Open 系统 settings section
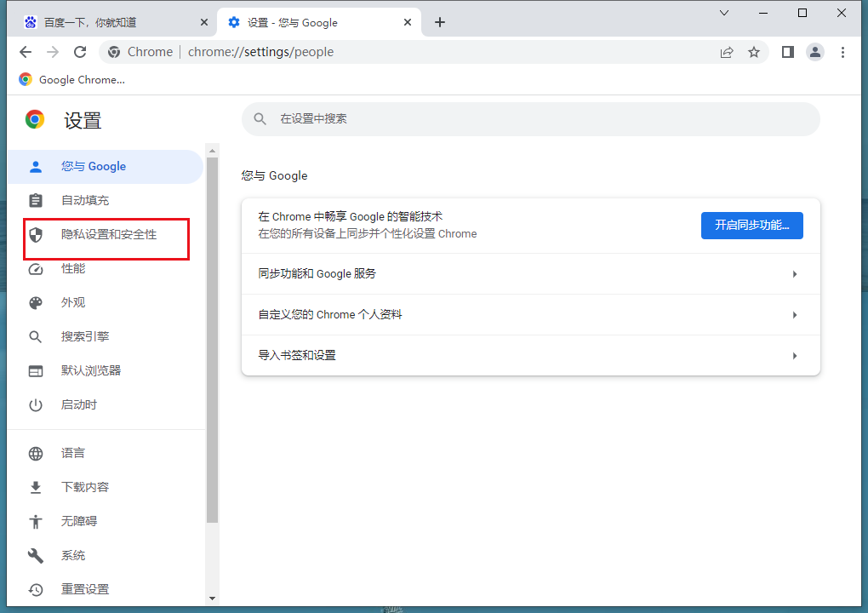Image resolution: width=868 pixels, height=613 pixels. pyautogui.click(x=106, y=555)
